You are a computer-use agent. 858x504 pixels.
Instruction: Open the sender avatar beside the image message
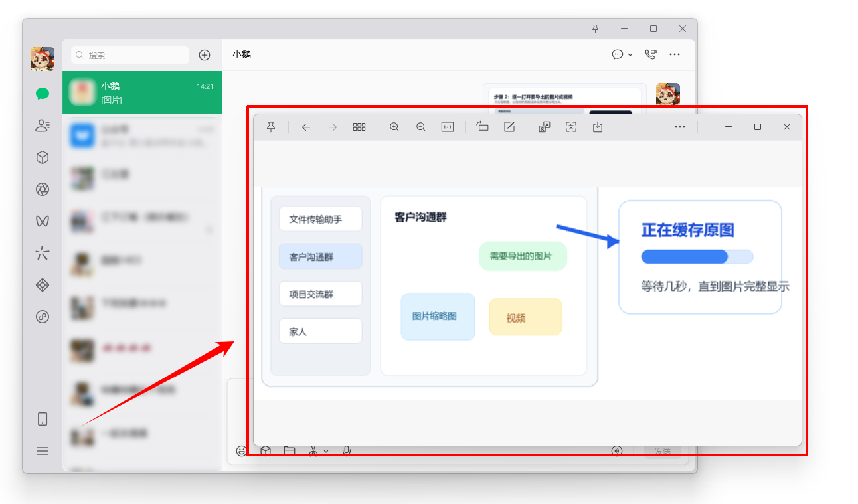pos(668,95)
